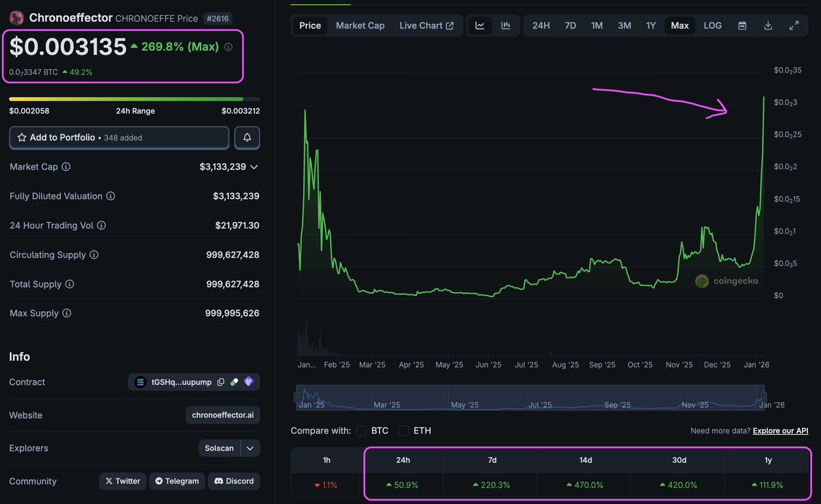
Task: Expand the chart to fullscreen
Action: 794,25
